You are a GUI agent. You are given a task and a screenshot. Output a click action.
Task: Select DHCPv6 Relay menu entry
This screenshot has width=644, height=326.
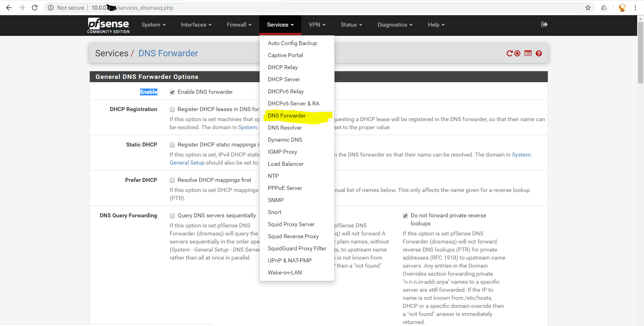point(297,91)
